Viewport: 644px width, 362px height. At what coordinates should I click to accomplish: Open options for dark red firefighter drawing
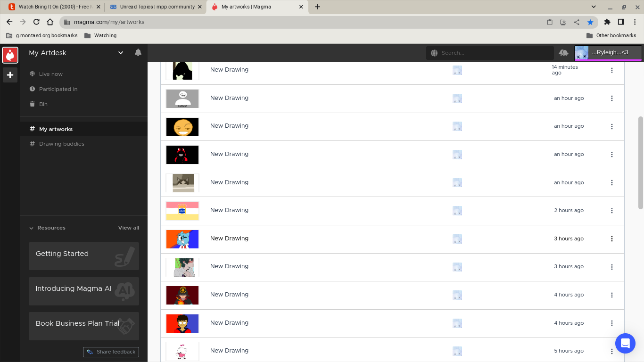coord(612,295)
